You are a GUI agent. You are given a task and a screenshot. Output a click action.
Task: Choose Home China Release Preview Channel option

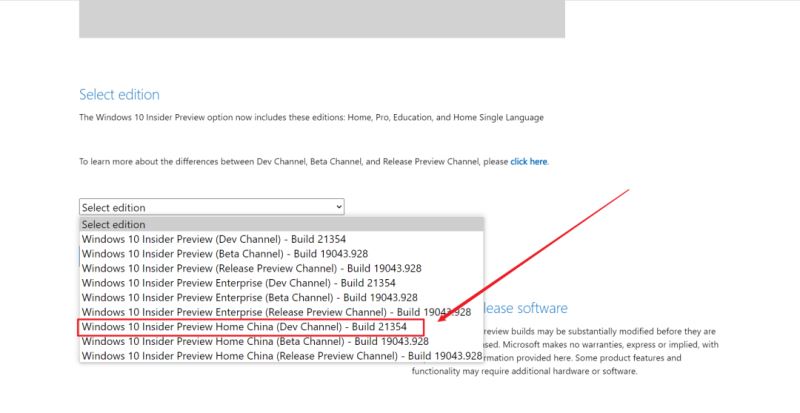click(x=275, y=355)
